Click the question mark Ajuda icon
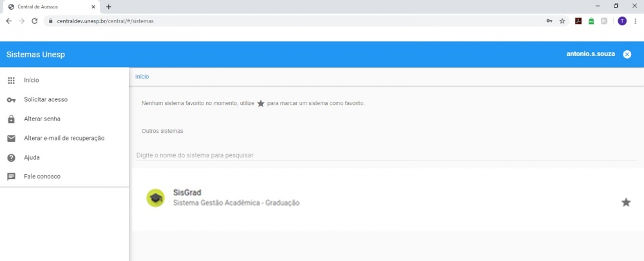Viewport: 644px width, 261px height. [11, 158]
